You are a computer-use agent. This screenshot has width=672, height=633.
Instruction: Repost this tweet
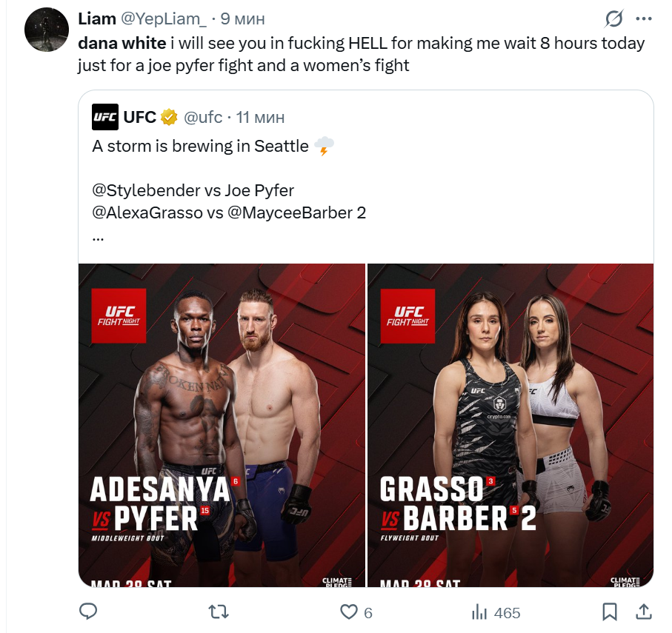(218, 612)
